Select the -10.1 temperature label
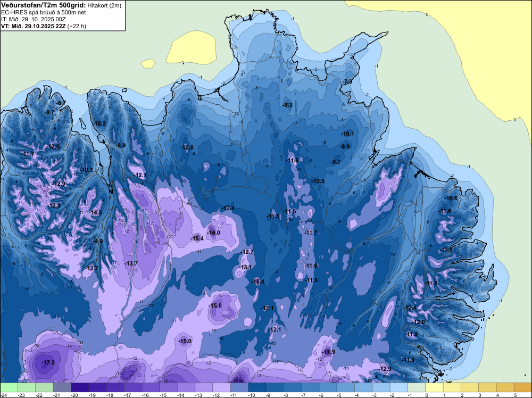532x398 pixels. click(x=347, y=134)
